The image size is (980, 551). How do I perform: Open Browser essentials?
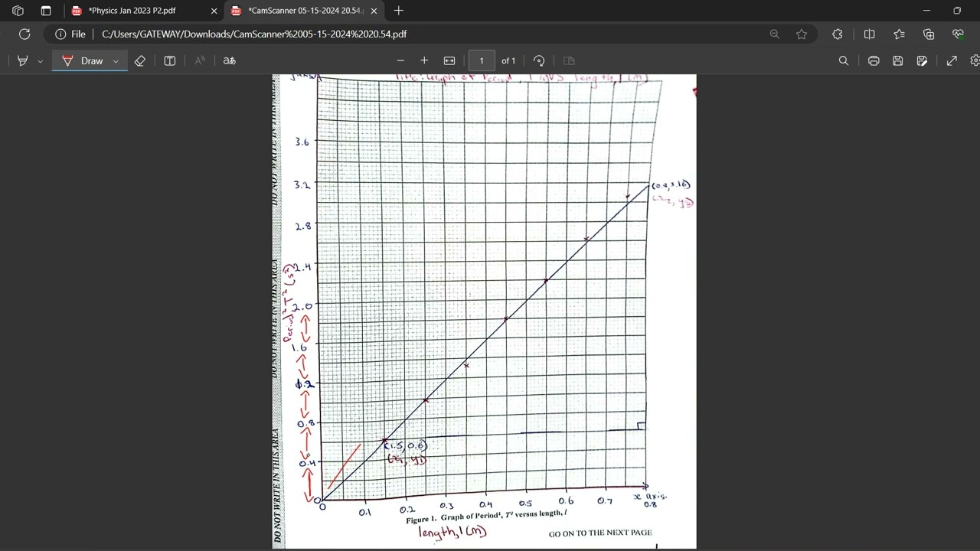[x=958, y=34]
